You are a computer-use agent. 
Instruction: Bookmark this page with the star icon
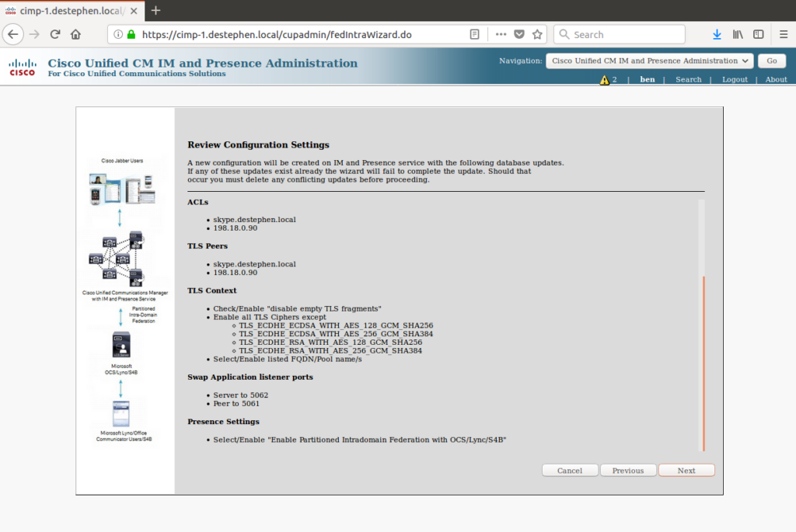pos(537,34)
